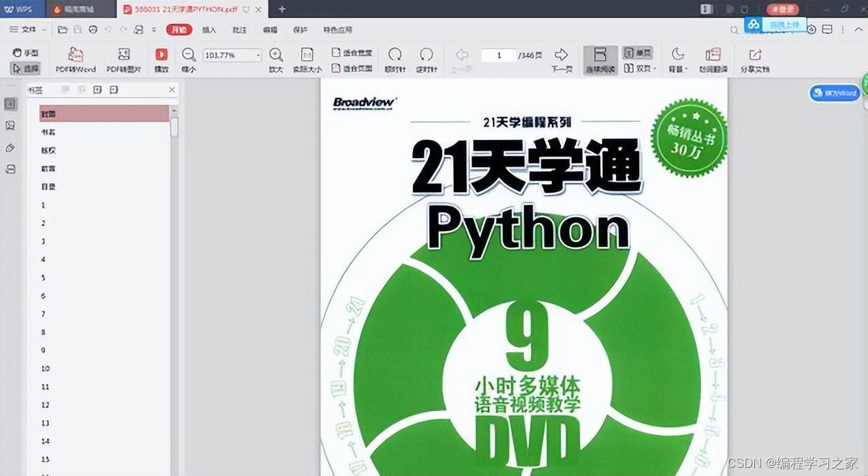Activate the Select text cursor tool

coord(26,68)
